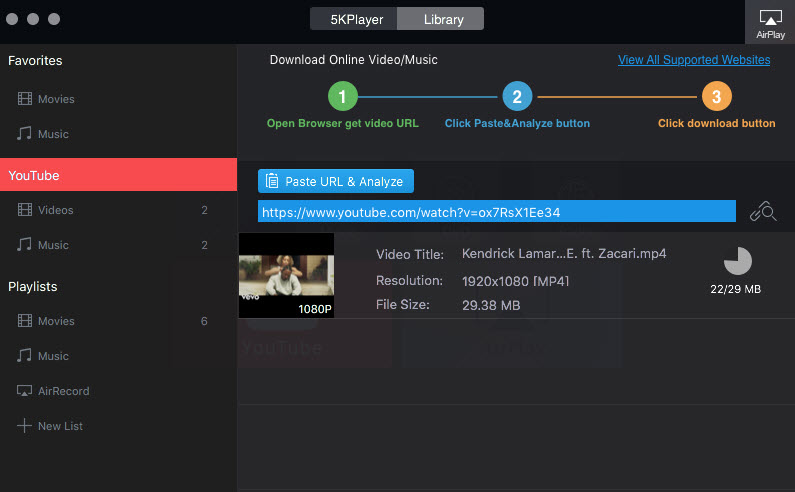The height and width of the screenshot is (492, 795).
Task: Click the clipboard icon in Paste button
Action: [272, 181]
